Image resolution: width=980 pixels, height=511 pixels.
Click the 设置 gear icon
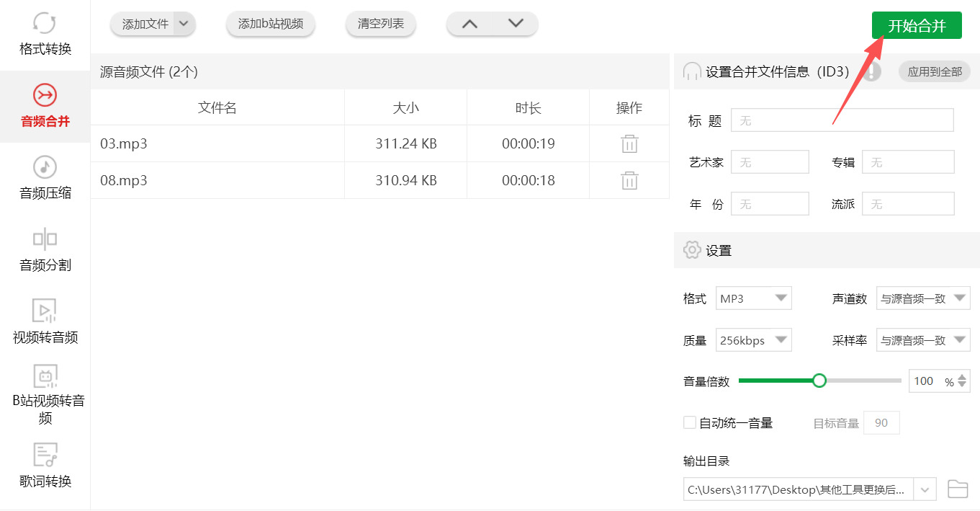(691, 250)
